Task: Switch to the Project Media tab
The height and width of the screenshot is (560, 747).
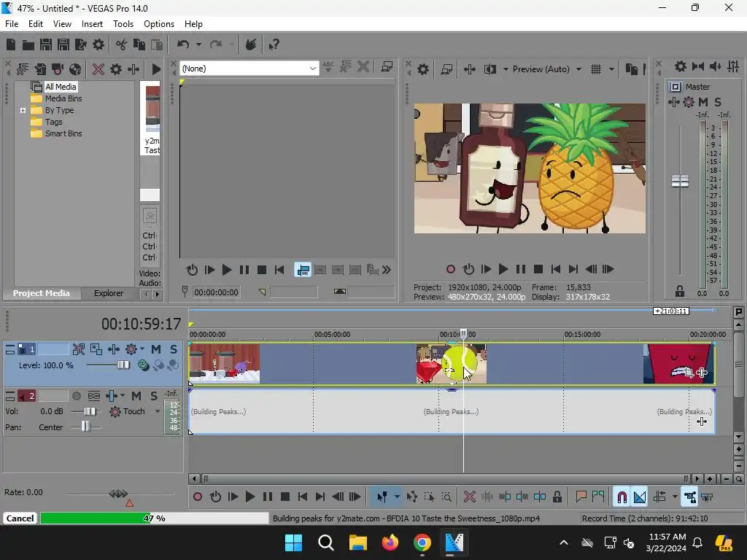Action: pyautogui.click(x=42, y=293)
